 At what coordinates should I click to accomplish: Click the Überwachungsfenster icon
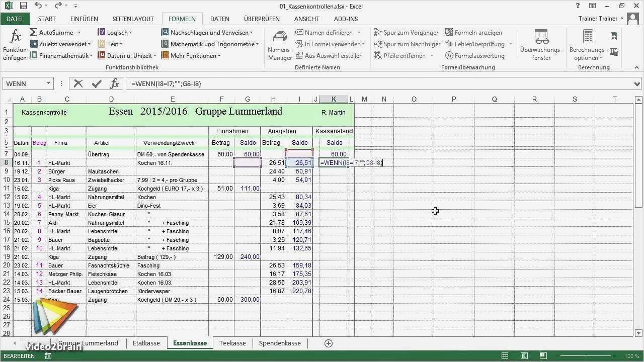tap(541, 44)
